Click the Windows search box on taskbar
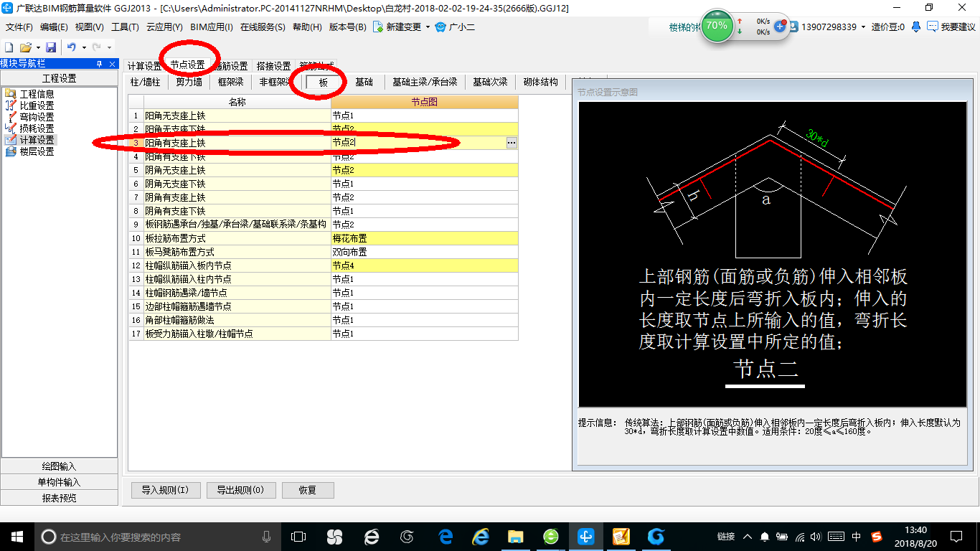980x551 pixels. click(x=157, y=537)
